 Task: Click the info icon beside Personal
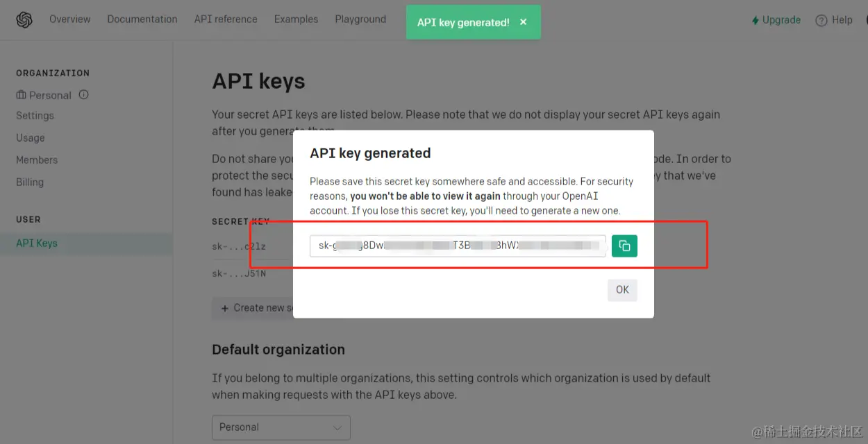[x=84, y=94]
